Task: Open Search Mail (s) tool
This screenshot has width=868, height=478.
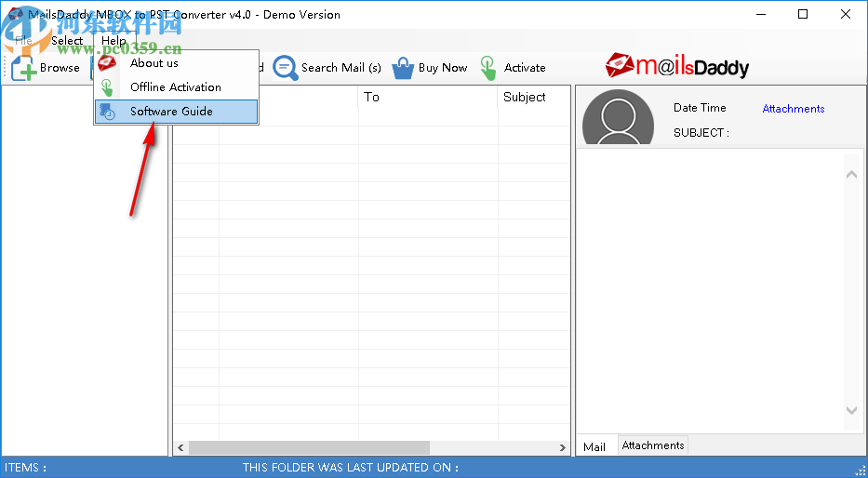Action: (x=341, y=68)
